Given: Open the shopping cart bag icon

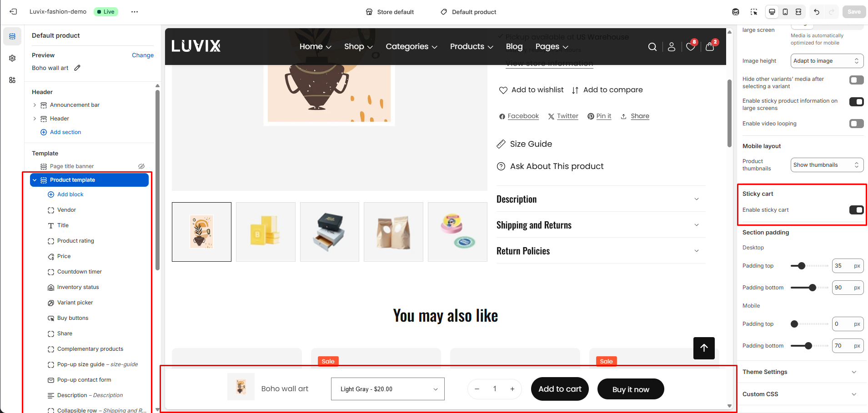Looking at the screenshot, I should [709, 47].
